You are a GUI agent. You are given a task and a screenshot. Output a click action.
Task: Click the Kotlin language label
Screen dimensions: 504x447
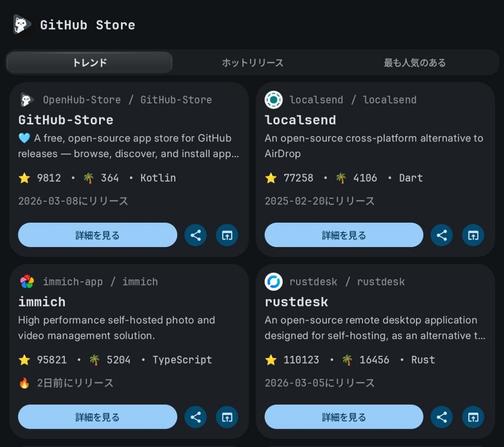click(158, 178)
